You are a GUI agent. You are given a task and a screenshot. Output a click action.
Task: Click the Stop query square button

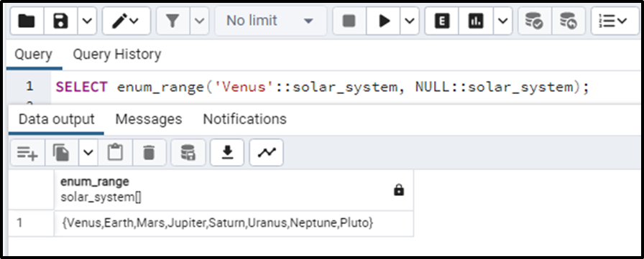coord(349,21)
